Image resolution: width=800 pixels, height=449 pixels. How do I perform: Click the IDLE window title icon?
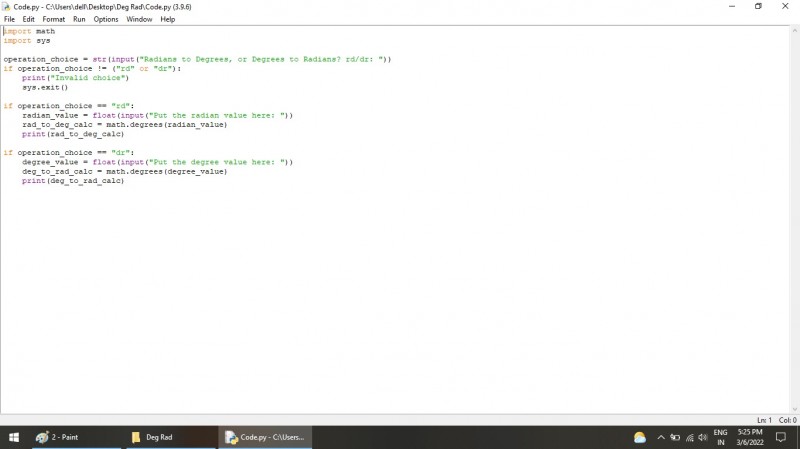coord(6,7)
